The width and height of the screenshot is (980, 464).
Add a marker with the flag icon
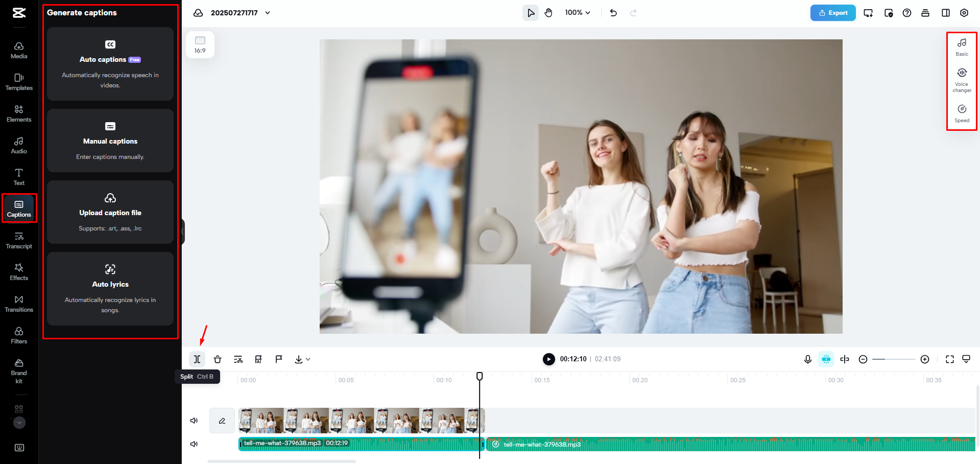(x=279, y=359)
